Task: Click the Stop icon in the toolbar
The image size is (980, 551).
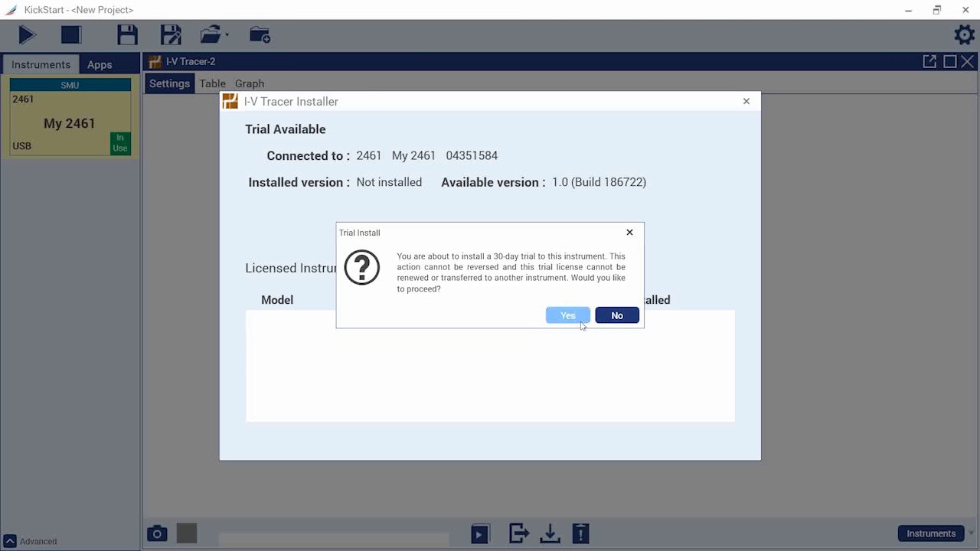Action: (x=70, y=34)
